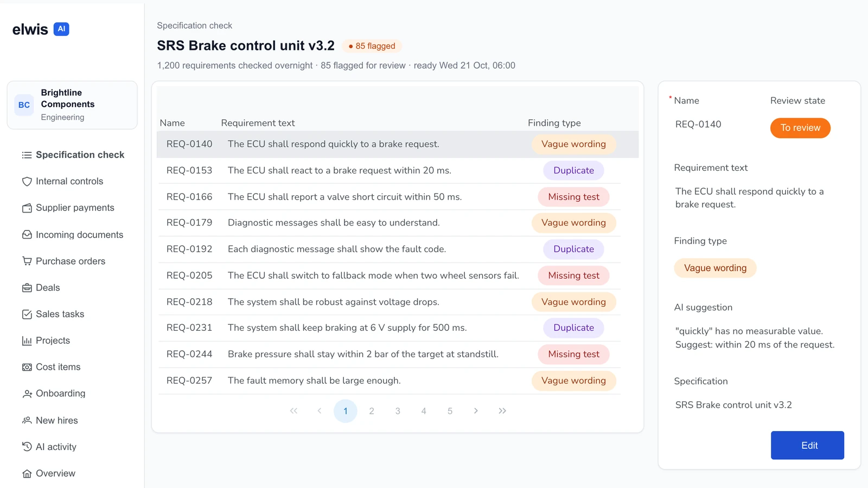The width and height of the screenshot is (868, 488).
Task: Go to next page arrow
Action: tap(476, 411)
